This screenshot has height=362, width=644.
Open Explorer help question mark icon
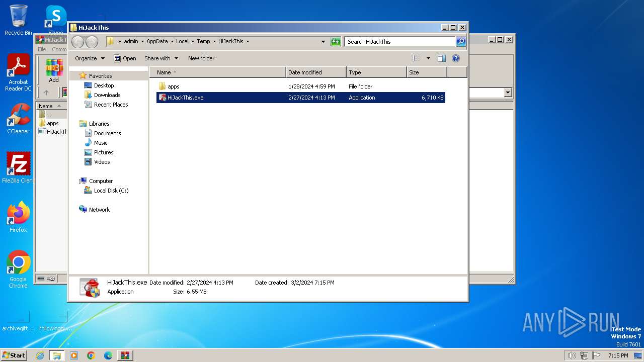[456, 58]
